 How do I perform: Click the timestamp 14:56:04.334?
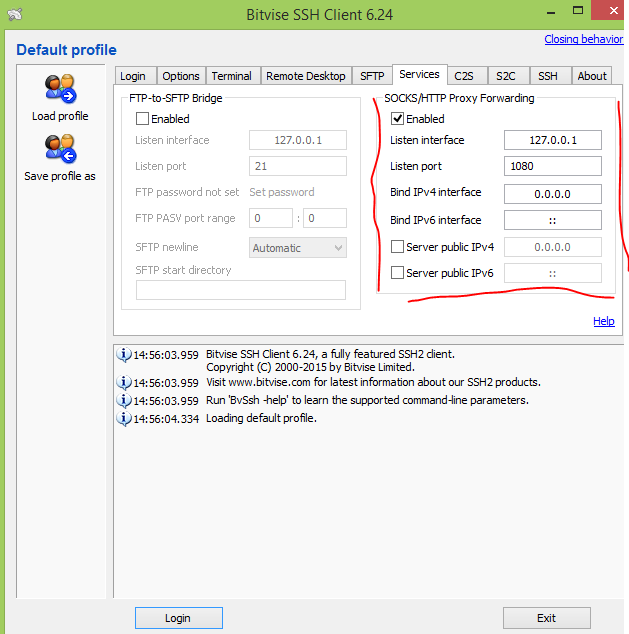tap(166, 418)
